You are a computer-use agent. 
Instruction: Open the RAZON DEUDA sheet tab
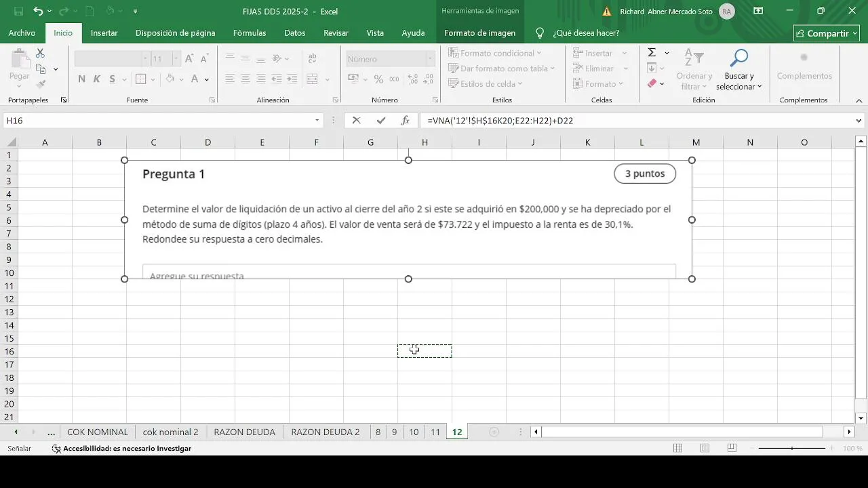click(244, 432)
